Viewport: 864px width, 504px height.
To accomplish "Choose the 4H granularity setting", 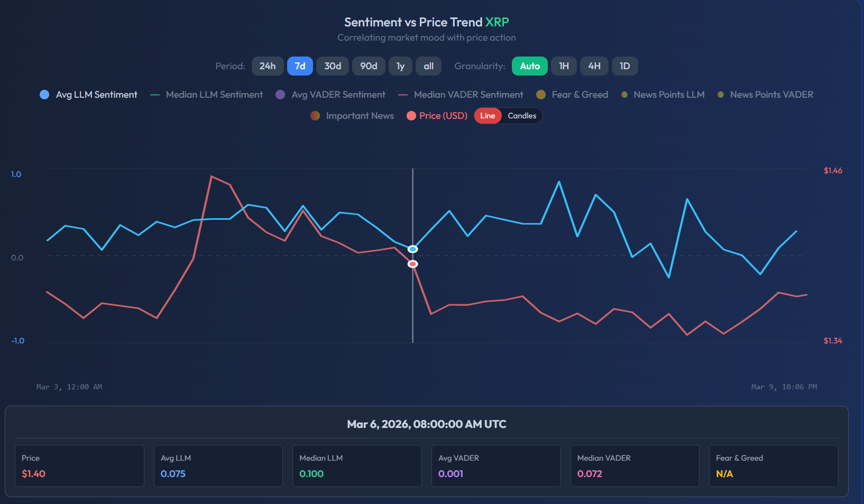I will point(594,66).
